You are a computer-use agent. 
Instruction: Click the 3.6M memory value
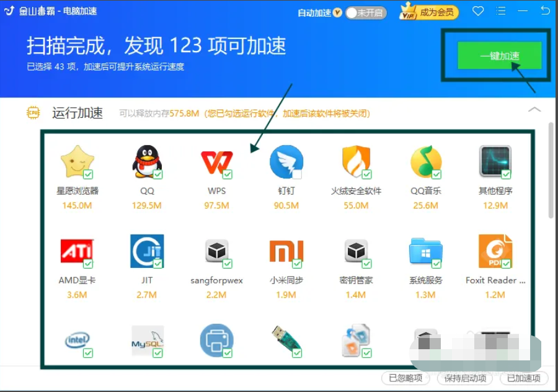77,295
